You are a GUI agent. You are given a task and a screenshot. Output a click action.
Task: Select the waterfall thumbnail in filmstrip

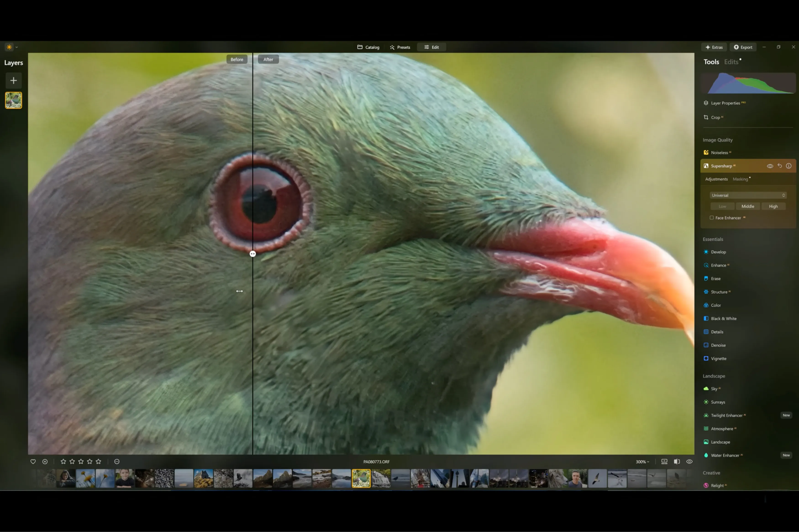(381, 478)
